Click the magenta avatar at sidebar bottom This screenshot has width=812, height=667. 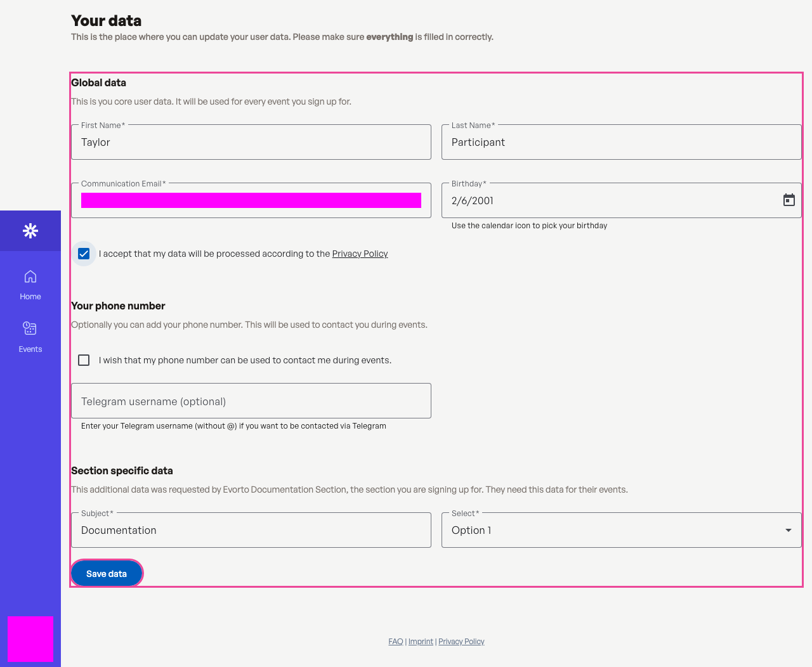coord(30,639)
